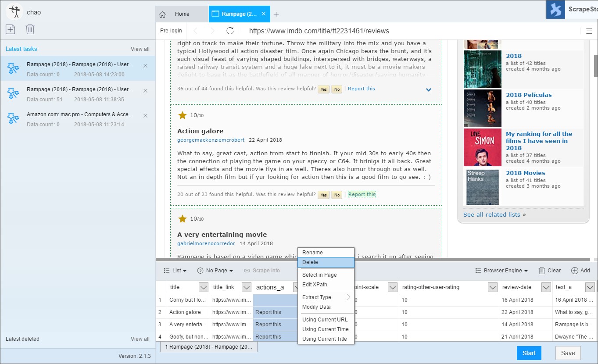Viewport: 598px width, 364px height.
Task: Open the text_a column dropdown arrow
Action: [x=589, y=287]
